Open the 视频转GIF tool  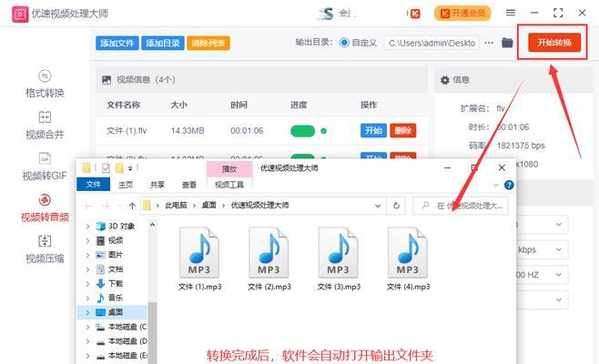(45, 167)
